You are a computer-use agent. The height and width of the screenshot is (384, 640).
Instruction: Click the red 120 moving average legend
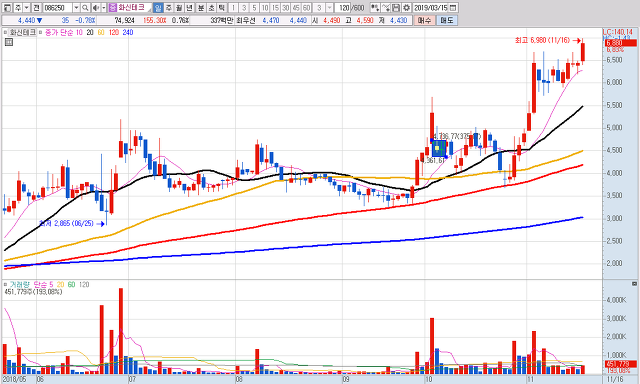pyautogui.click(x=113, y=32)
